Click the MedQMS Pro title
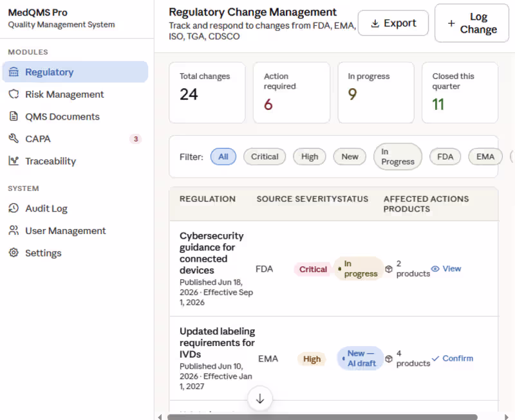515x420 pixels. pos(38,12)
